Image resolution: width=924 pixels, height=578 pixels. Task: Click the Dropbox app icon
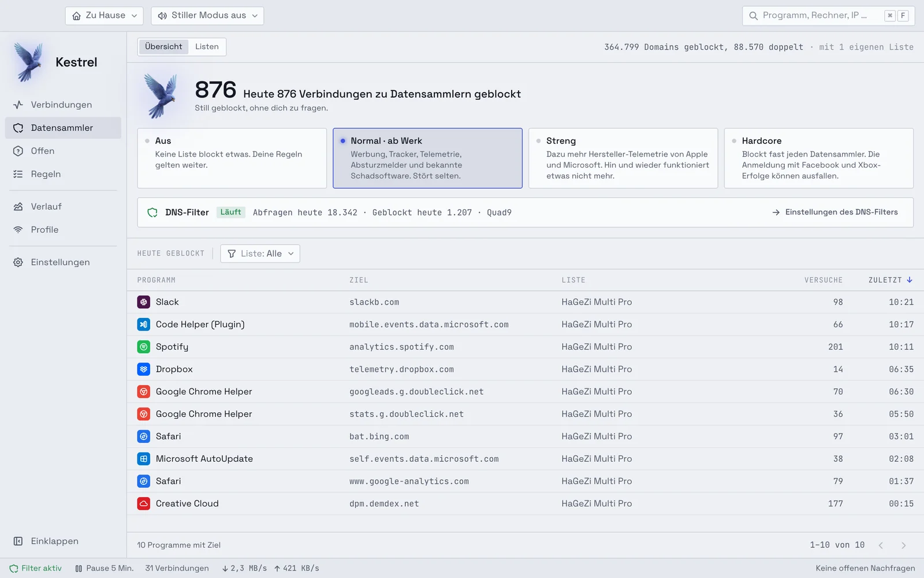click(x=144, y=369)
